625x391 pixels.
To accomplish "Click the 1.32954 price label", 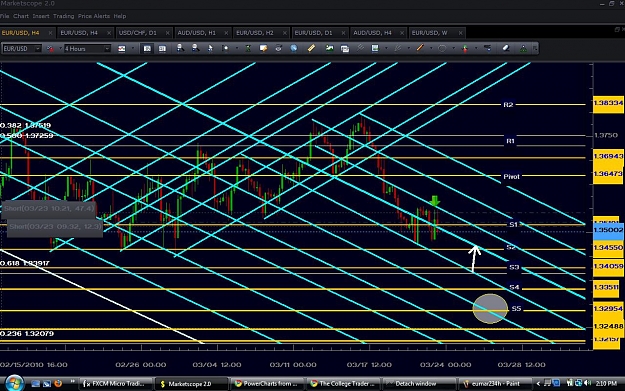I will point(608,309).
